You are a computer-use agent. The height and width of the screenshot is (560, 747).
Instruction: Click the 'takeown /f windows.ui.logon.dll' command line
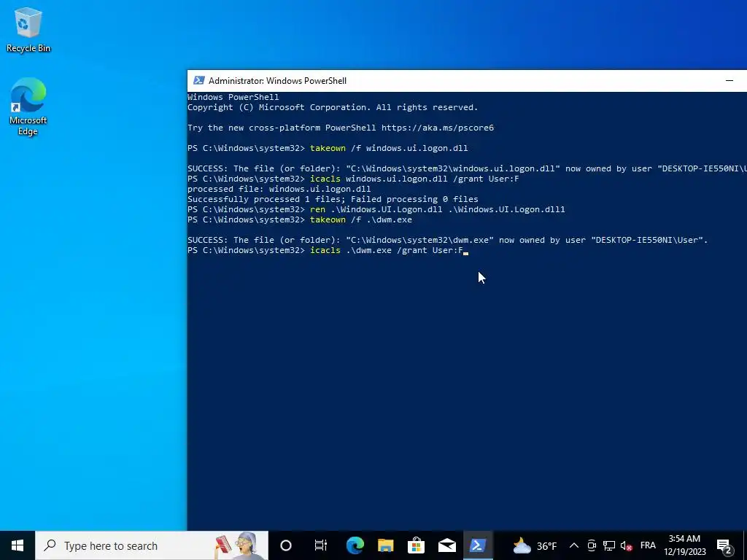[328, 148]
